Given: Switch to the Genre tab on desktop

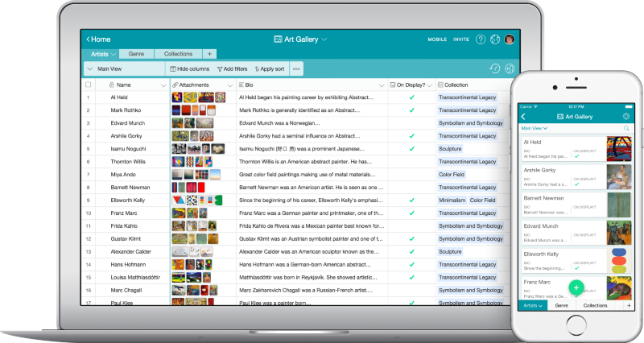Looking at the screenshot, I should (x=137, y=54).
